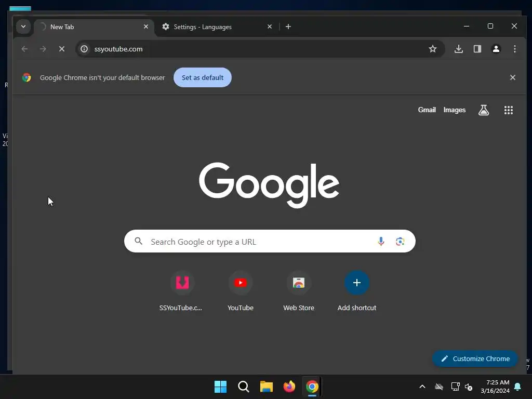Open Firefox from taskbar
Viewport: 532px width, 399px height.
(289, 387)
